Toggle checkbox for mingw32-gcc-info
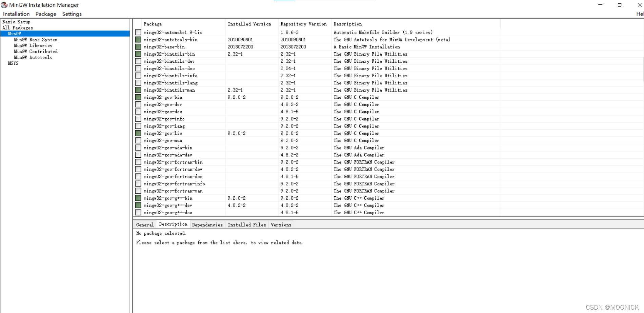 [138, 119]
